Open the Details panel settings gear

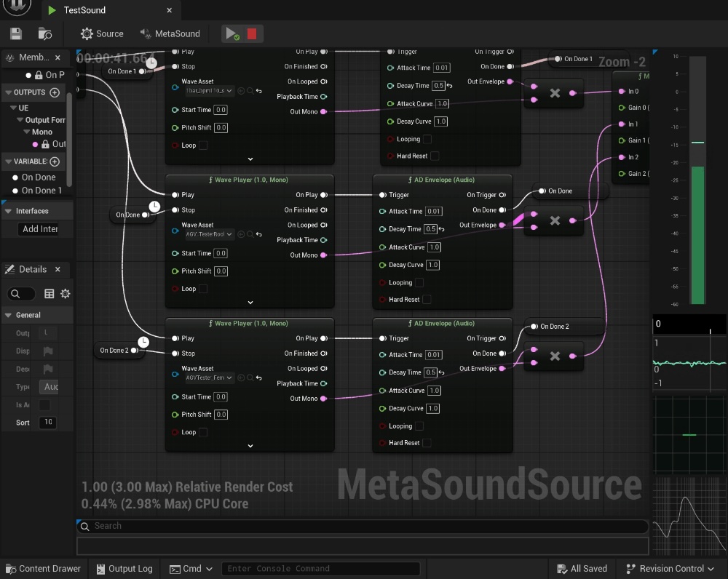pyautogui.click(x=66, y=294)
